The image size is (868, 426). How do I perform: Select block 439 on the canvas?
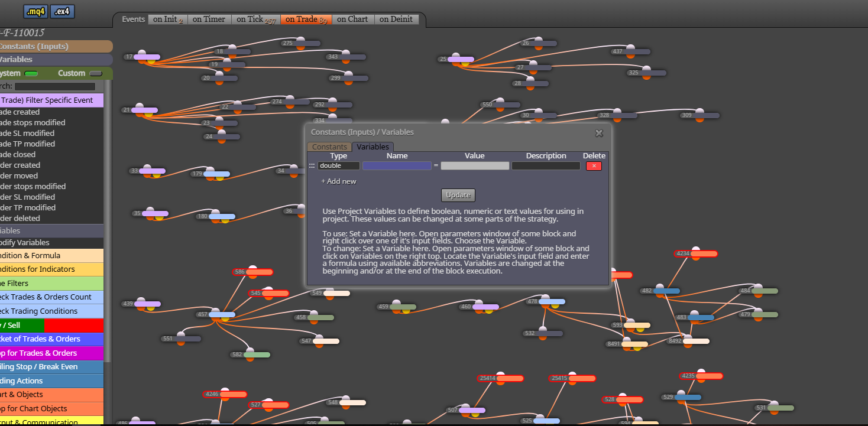[141, 304]
